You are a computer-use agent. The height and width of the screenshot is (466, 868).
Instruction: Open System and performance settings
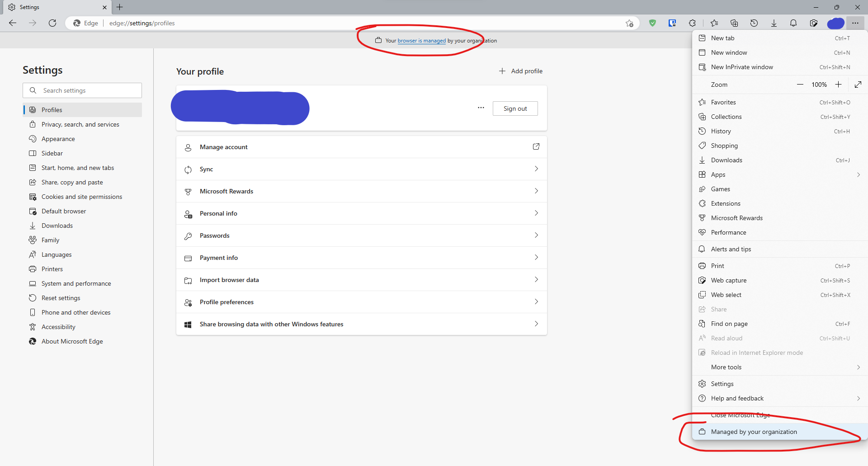coord(82,283)
